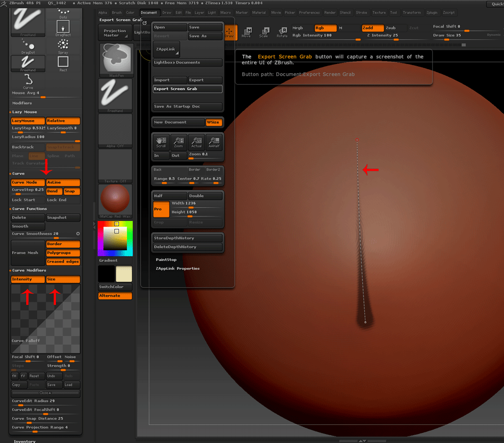Screen dimensions: 504x443
Task: Activate Move mode on the top shelf
Action: (246, 32)
